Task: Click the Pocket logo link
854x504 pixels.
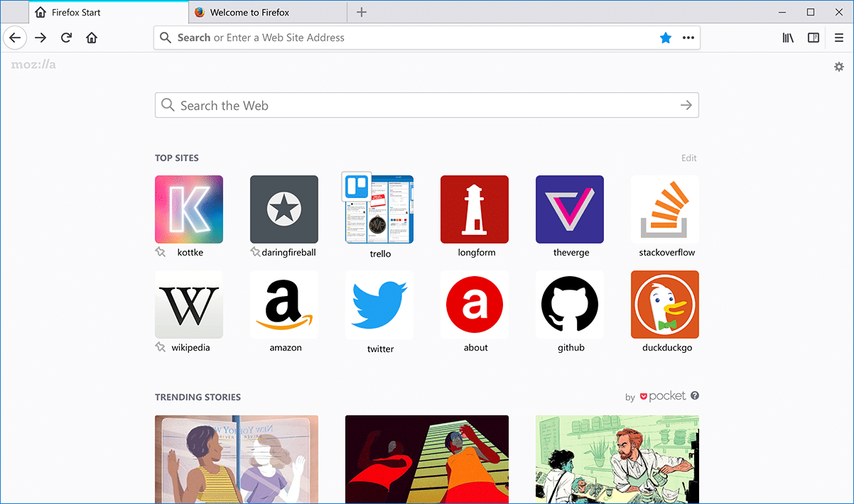Action: (663, 397)
